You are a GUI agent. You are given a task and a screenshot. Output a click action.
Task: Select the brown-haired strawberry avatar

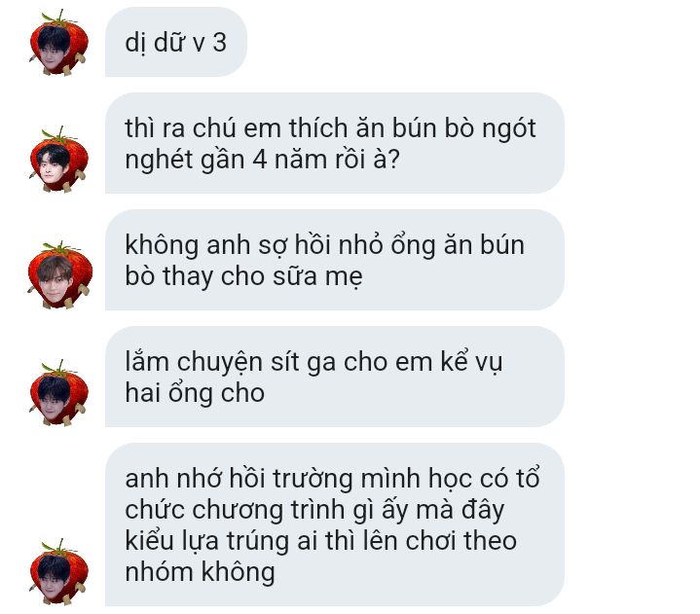pos(59,275)
